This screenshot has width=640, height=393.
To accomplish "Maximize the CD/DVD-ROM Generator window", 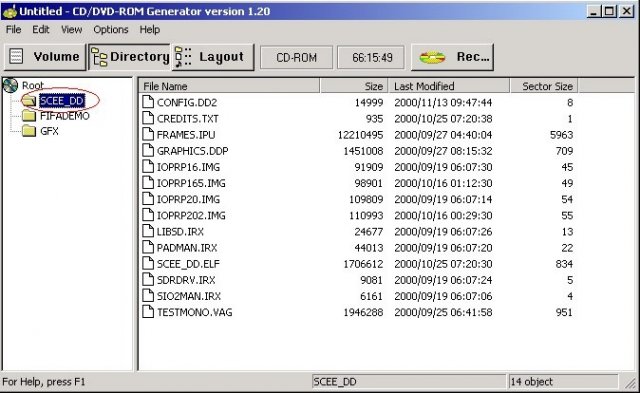I will [609, 11].
